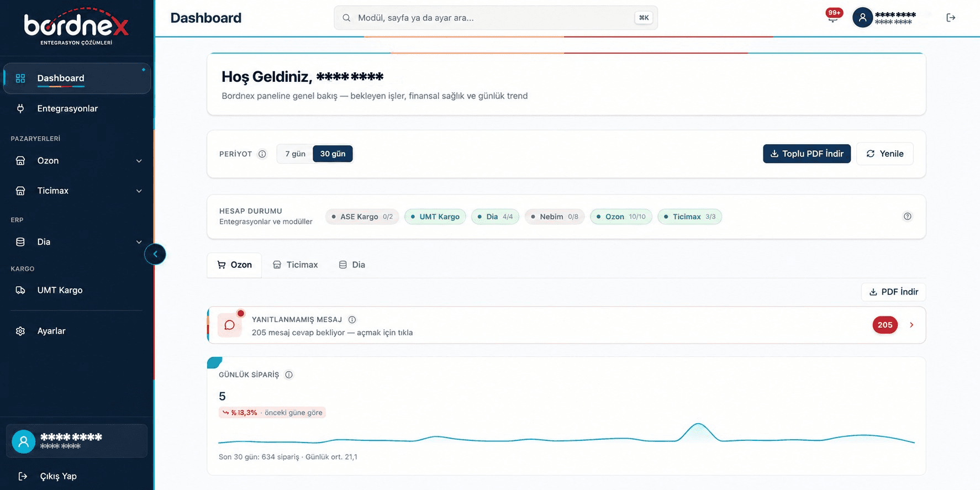Click the Ayarlar gear icon
The height and width of the screenshot is (490, 980).
click(x=20, y=331)
